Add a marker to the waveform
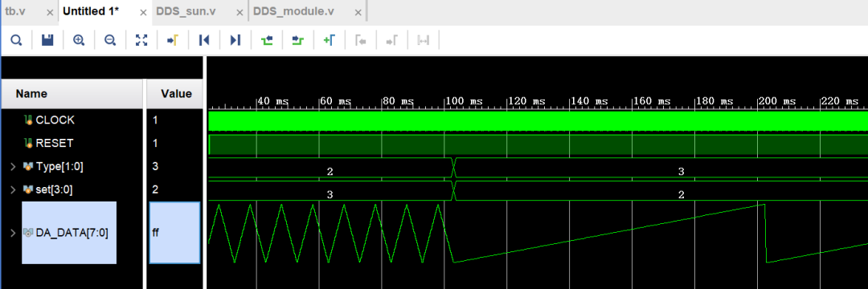The width and height of the screenshot is (868, 289). (x=330, y=40)
